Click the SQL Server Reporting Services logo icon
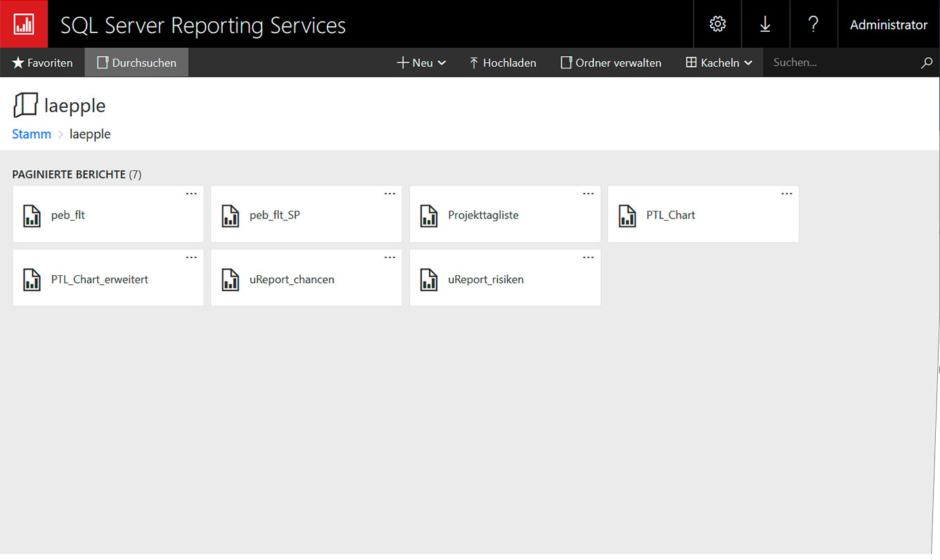Viewport: 940px width, 560px height. [24, 24]
